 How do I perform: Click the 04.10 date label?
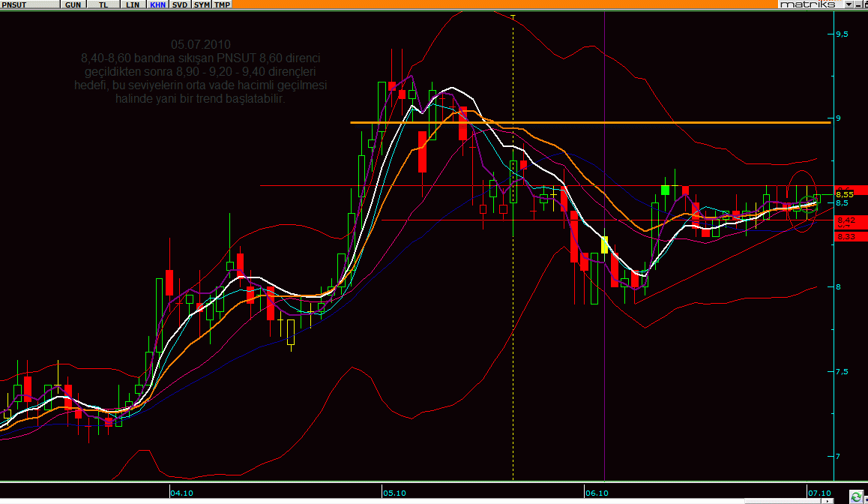tap(181, 493)
